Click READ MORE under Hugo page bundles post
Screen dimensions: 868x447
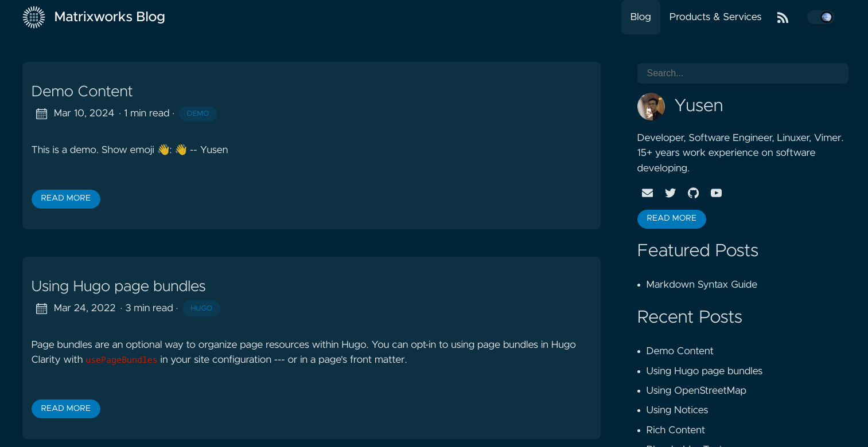pyautogui.click(x=66, y=409)
